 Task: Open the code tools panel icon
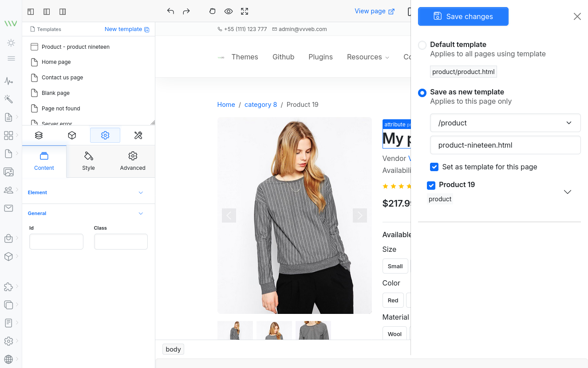(x=138, y=135)
